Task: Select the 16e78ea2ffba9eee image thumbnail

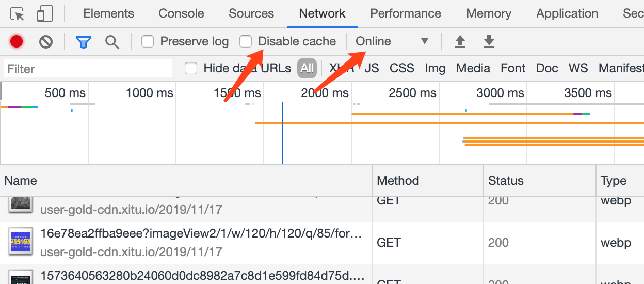Action: click(x=21, y=243)
